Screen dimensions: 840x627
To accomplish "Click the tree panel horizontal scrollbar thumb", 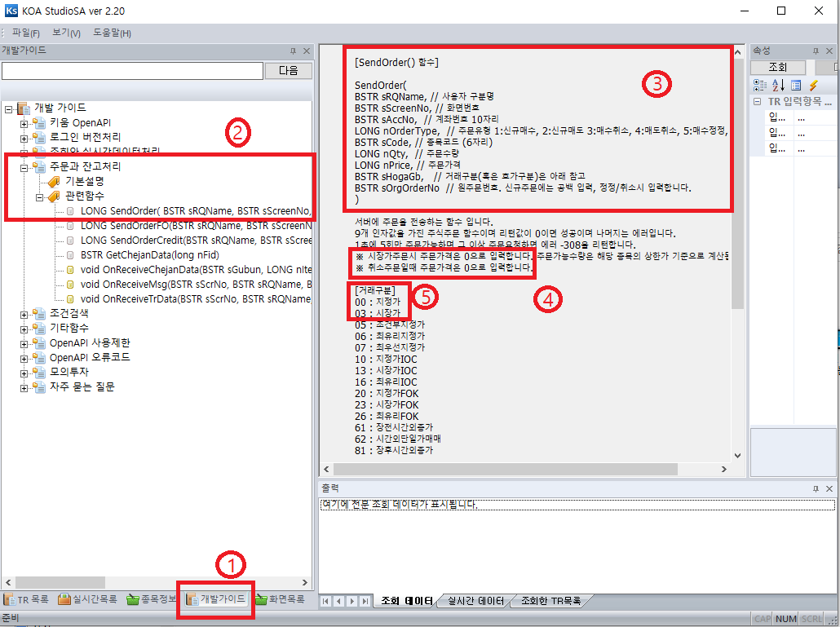I will [x=60, y=582].
